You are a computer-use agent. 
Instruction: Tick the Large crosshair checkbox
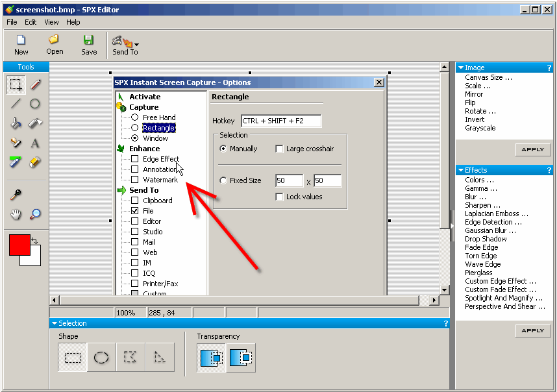279,149
